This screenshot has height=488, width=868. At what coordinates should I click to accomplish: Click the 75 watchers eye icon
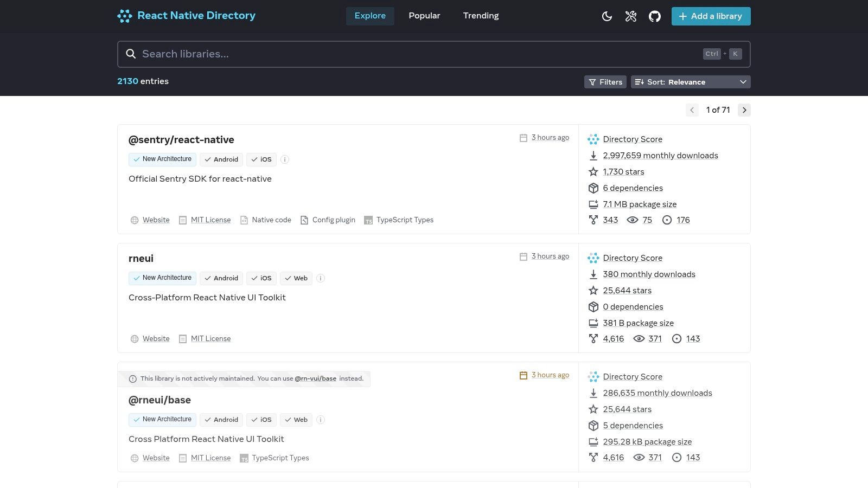point(633,220)
